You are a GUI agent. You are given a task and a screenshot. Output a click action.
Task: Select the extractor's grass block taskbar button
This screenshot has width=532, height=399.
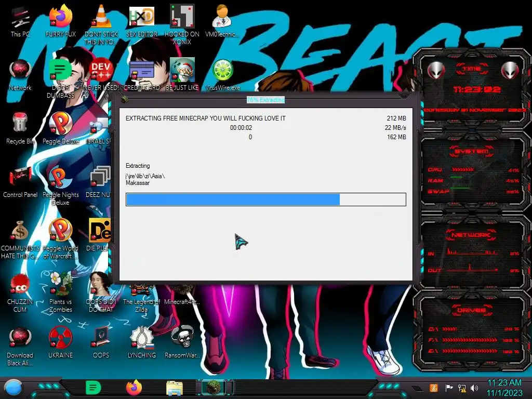tap(214, 388)
